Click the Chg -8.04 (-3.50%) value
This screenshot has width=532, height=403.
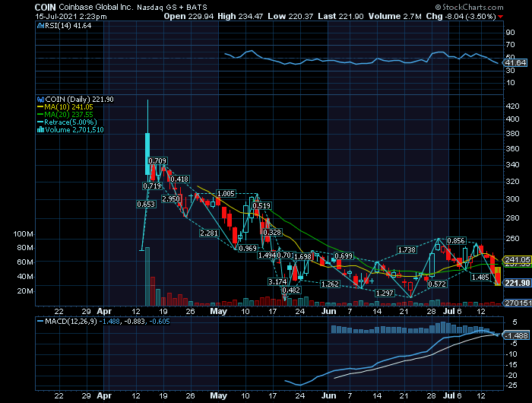pyautogui.click(x=461, y=16)
